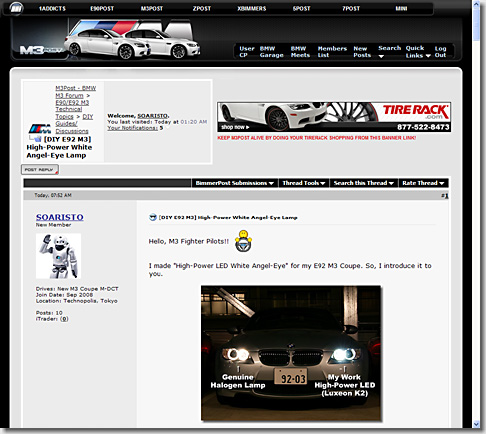Click the browser scrollbar down arrow
The width and height of the screenshot is (486, 434).
pos(477,424)
